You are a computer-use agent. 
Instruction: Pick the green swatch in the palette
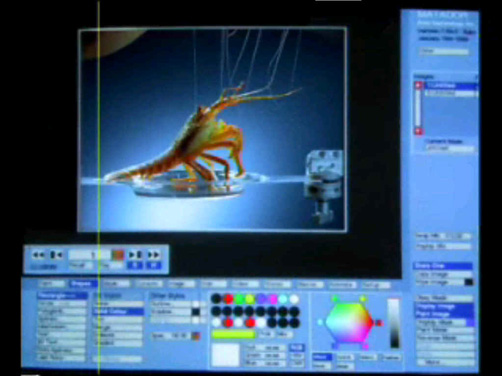click(x=239, y=299)
